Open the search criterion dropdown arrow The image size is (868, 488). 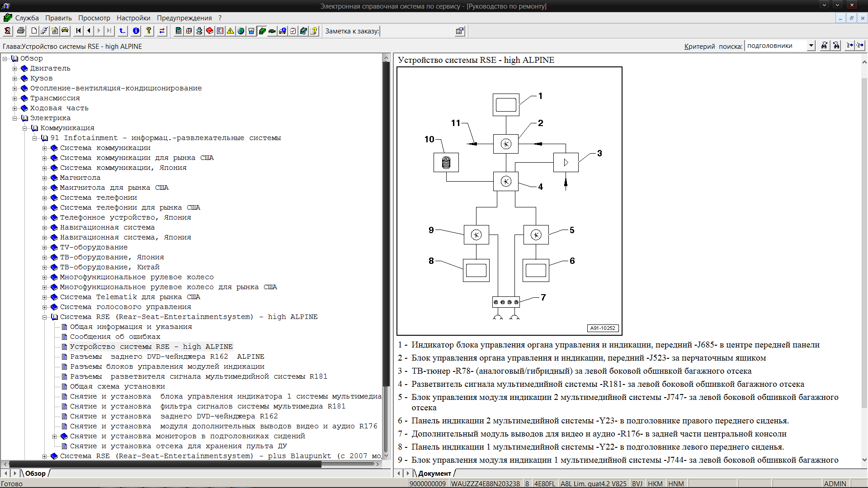point(811,46)
